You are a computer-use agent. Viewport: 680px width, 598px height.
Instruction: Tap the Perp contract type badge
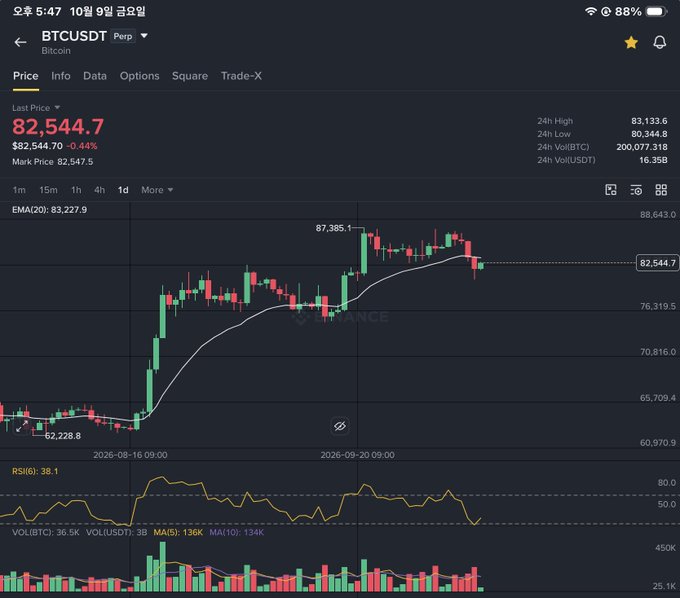tap(123, 36)
